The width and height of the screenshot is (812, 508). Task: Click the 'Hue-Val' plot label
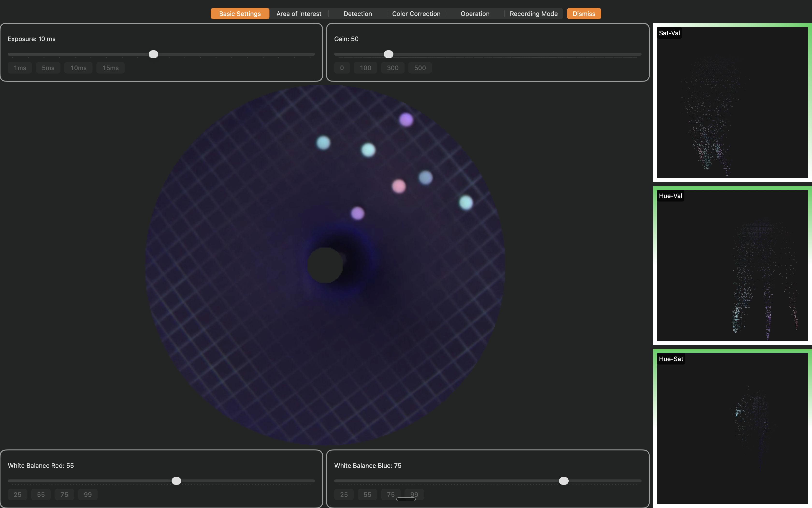pyautogui.click(x=670, y=196)
